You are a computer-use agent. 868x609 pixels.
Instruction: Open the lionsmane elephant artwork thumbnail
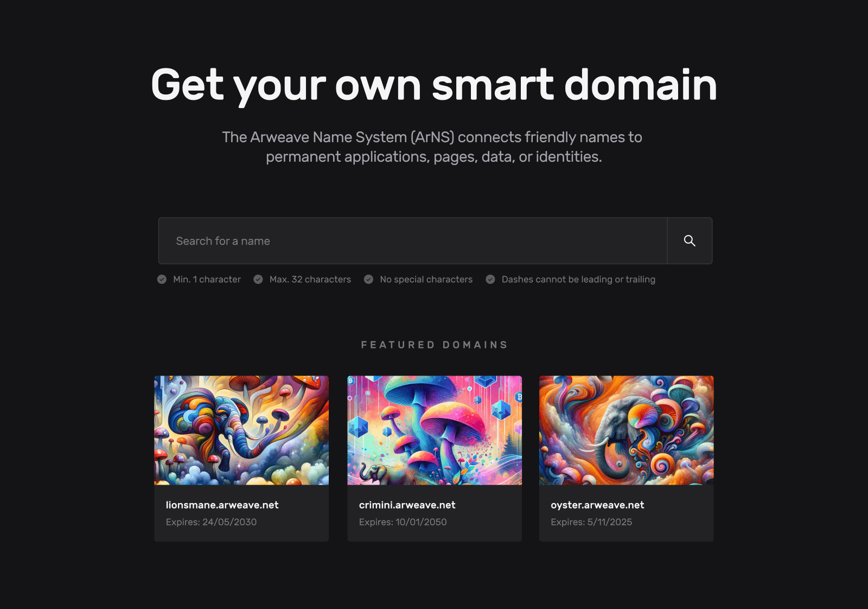[241, 430]
